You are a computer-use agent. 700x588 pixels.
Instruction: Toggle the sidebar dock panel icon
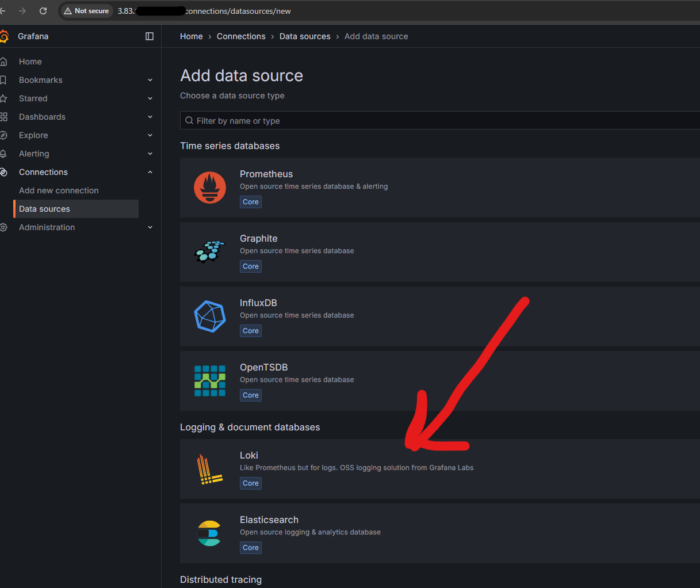click(x=150, y=36)
